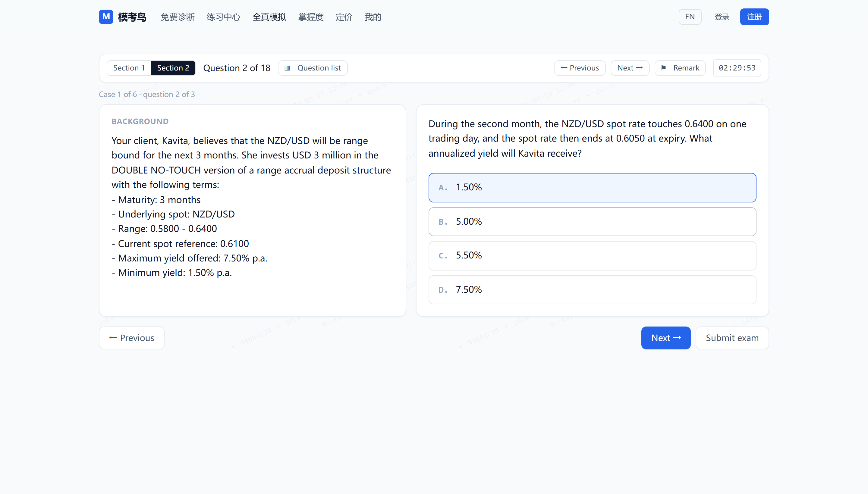Click the bottom Previous button
Viewport: 868px width, 494px height.
pos(132,338)
